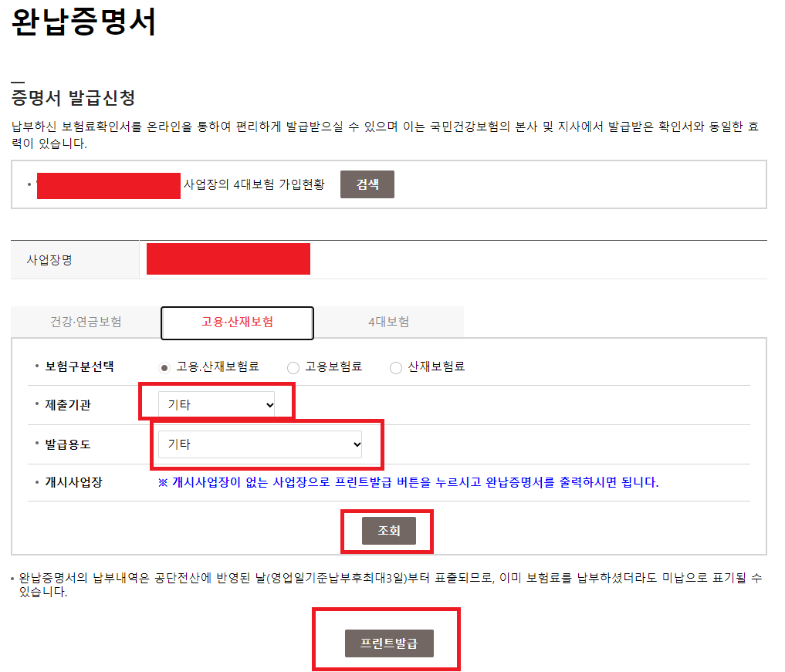The width and height of the screenshot is (785, 672).
Task: Select the 산재보험료 radio button
Action: coord(395,369)
